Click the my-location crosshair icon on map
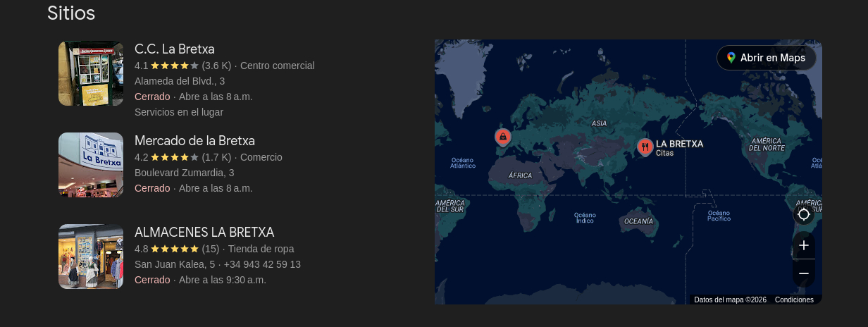Screen dimensions: 868x327 tap(804, 214)
